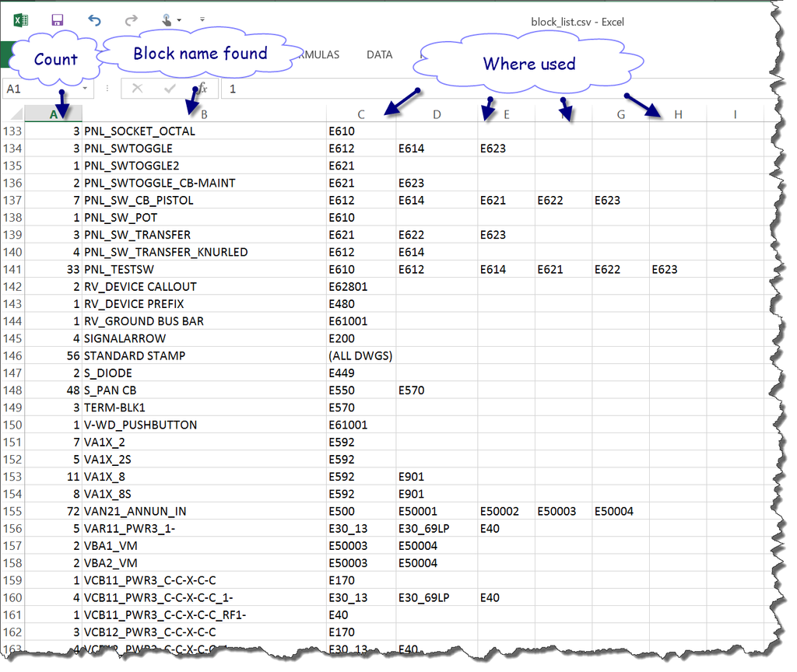This screenshot has height=672, width=797.
Task: Select column H header
Action: [x=678, y=114]
